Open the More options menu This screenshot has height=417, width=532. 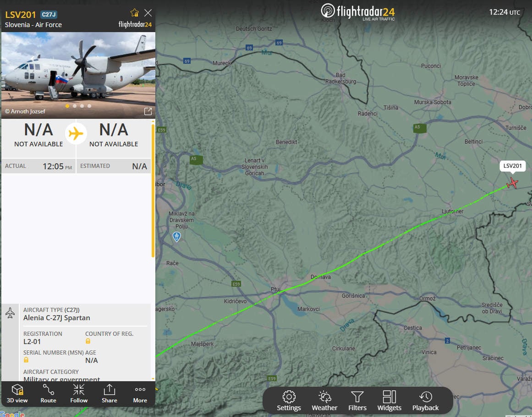click(140, 394)
